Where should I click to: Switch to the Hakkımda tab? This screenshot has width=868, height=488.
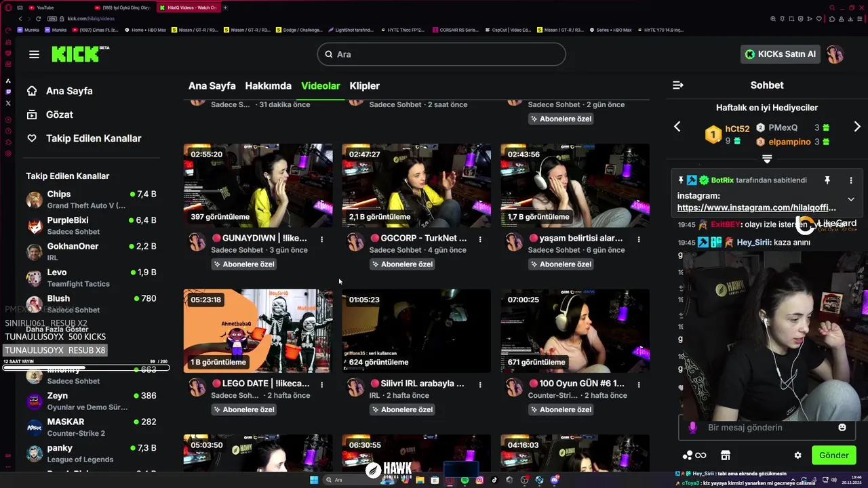[x=269, y=86]
